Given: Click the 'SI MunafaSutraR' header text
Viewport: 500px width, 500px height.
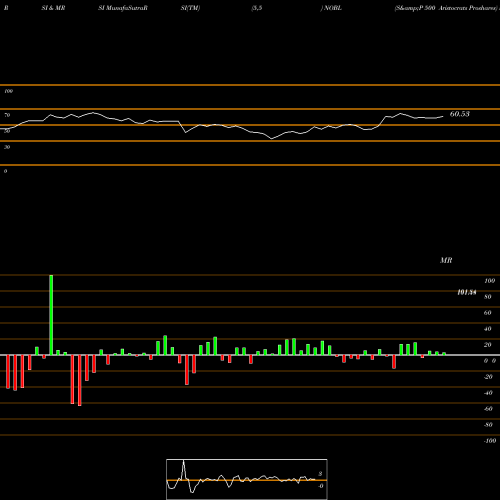Looking at the screenshot, I should click(123, 8).
